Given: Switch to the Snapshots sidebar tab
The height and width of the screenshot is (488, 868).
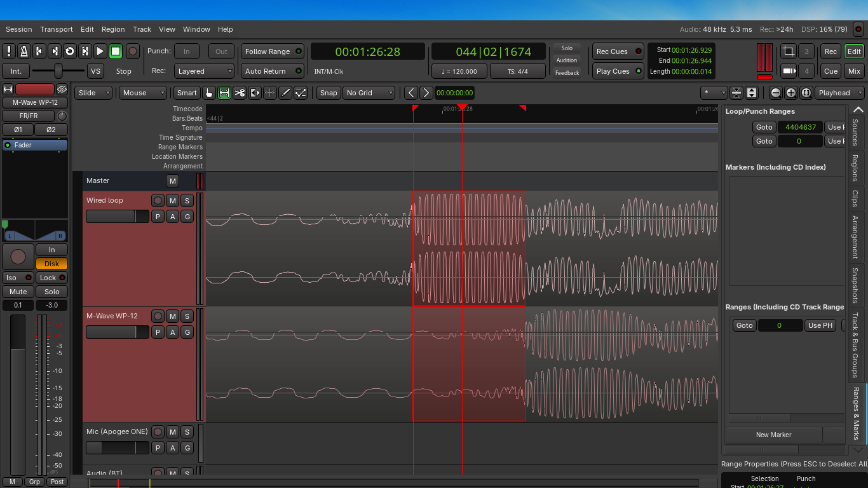Looking at the screenshot, I should (x=855, y=285).
